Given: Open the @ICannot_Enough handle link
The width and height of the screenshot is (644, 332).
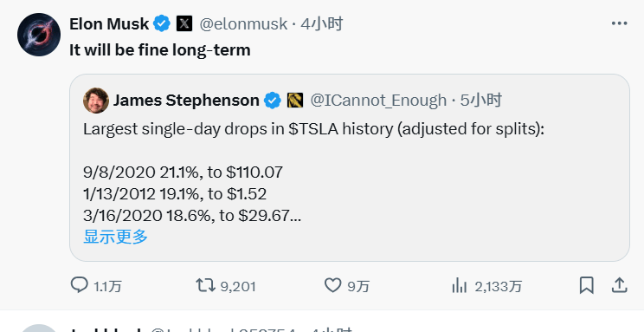Looking at the screenshot, I should pyautogui.click(x=378, y=101).
